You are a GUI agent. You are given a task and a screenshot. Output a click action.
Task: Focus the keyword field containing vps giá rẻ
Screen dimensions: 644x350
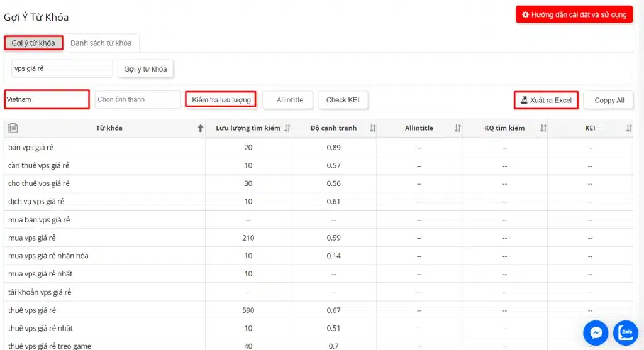coord(62,68)
